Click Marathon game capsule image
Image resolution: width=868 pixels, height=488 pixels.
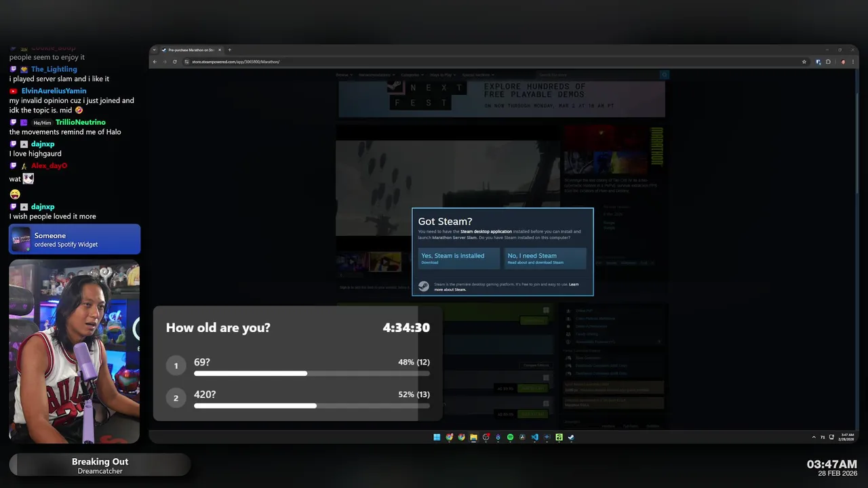(x=614, y=150)
